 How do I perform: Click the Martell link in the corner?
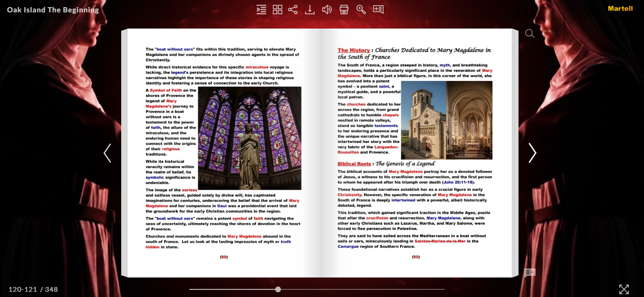tap(620, 9)
